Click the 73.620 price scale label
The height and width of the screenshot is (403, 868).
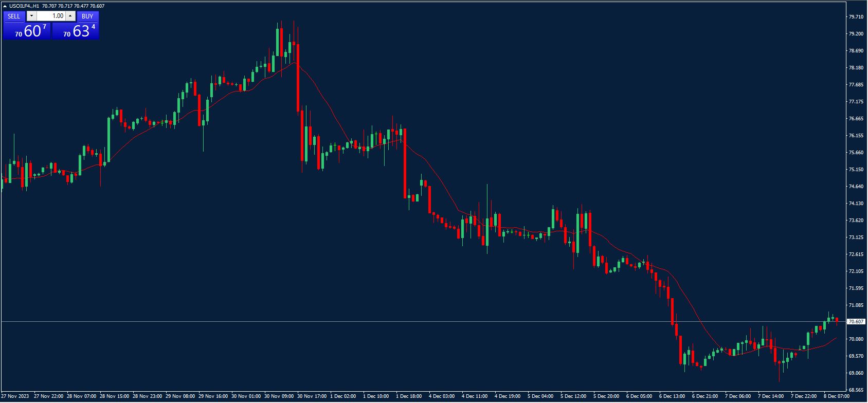pyautogui.click(x=856, y=221)
